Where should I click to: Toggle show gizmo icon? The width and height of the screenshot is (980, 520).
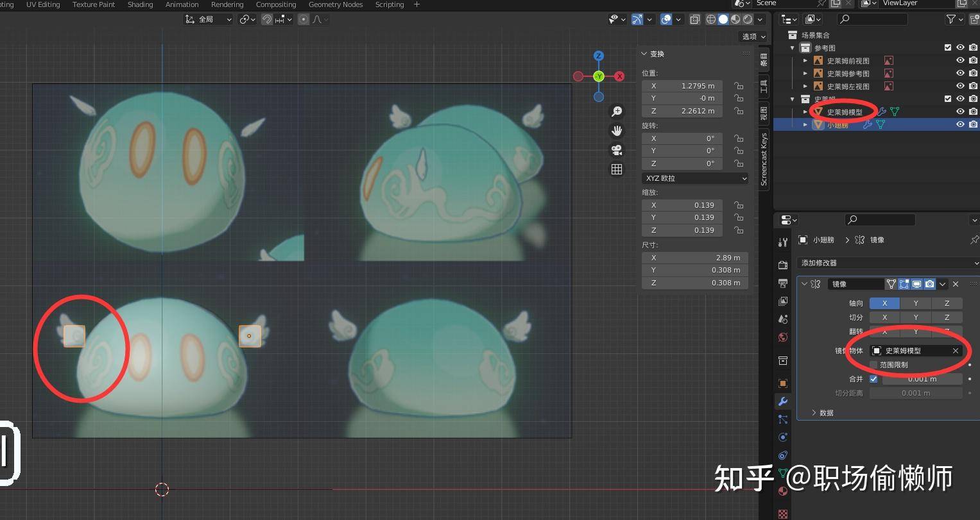pos(637,19)
